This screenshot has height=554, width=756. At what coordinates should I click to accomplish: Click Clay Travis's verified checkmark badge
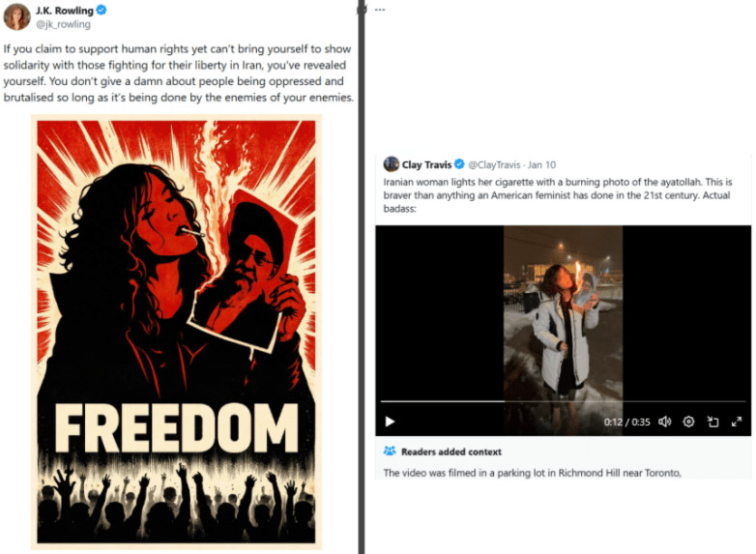point(459,164)
